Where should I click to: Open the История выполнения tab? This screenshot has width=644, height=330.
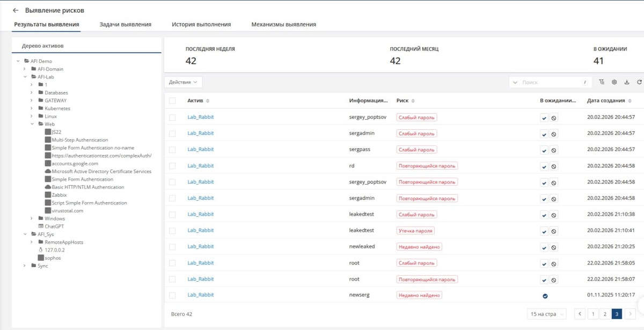201,24
